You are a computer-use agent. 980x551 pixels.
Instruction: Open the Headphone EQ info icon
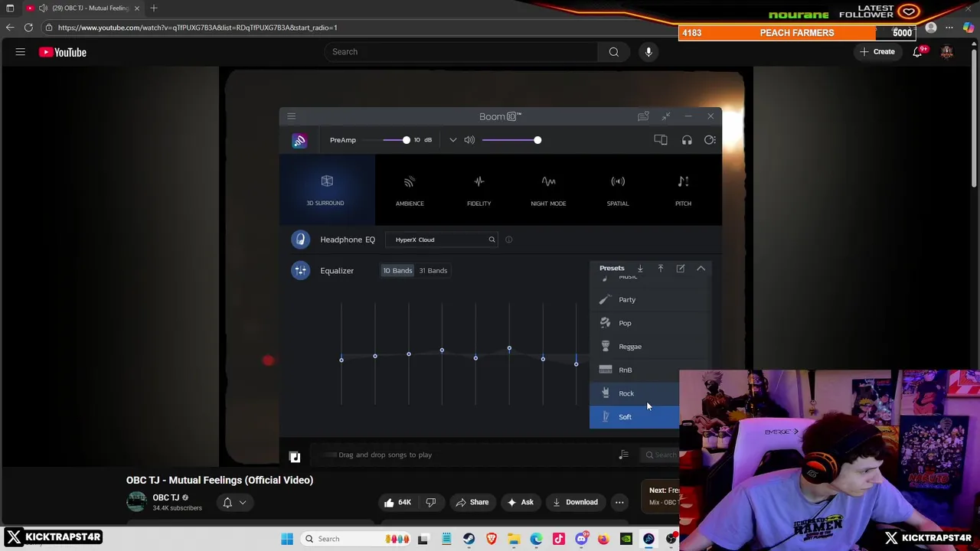[508, 240]
